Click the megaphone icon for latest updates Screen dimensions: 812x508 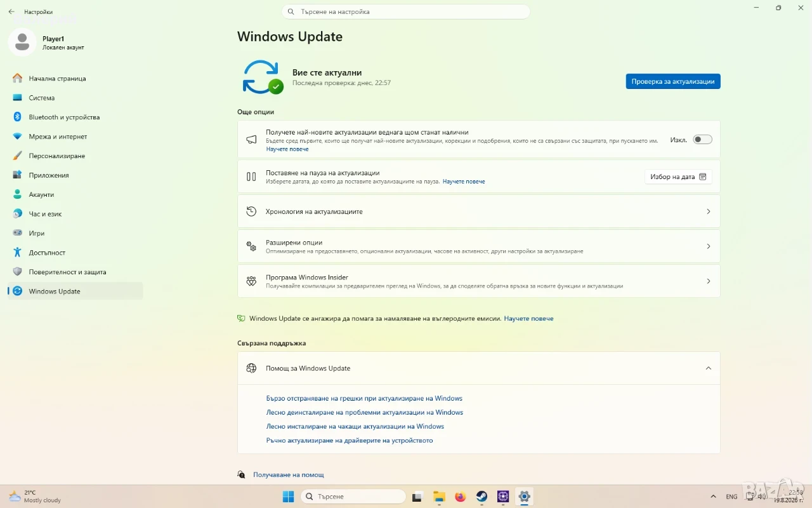251,140
